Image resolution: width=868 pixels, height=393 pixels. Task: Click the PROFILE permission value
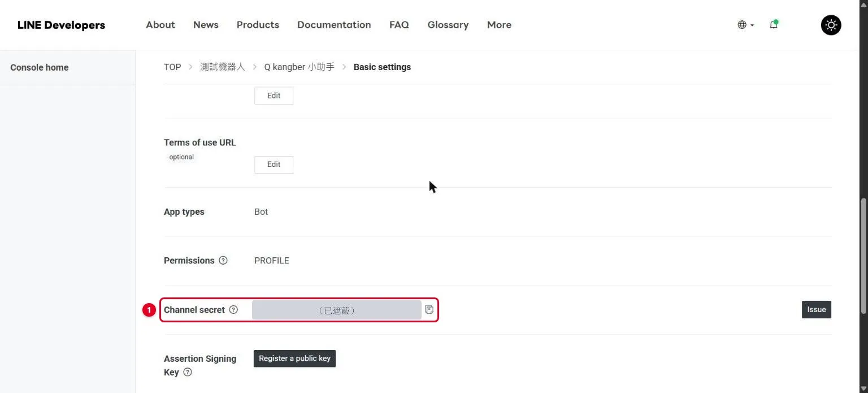tap(272, 261)
